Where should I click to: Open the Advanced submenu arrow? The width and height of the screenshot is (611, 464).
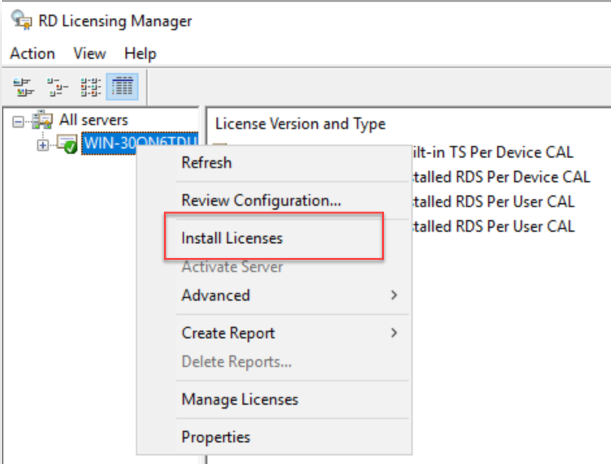[x=394, y=295]
